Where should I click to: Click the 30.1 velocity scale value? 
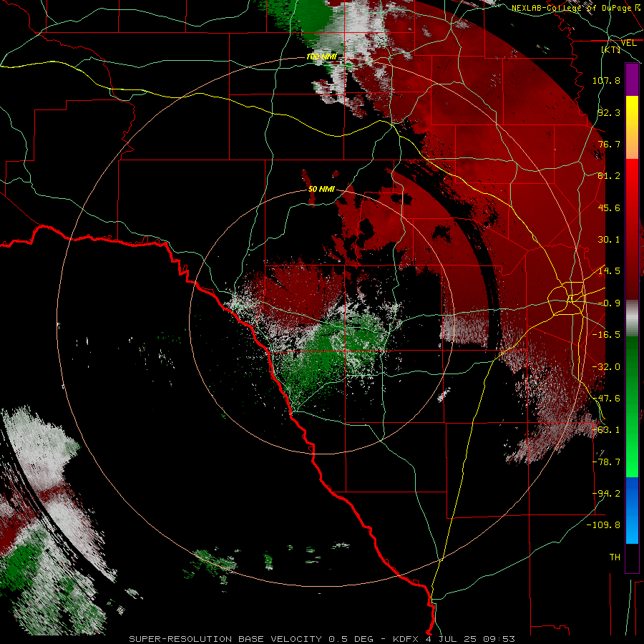[x=609, y=240]
